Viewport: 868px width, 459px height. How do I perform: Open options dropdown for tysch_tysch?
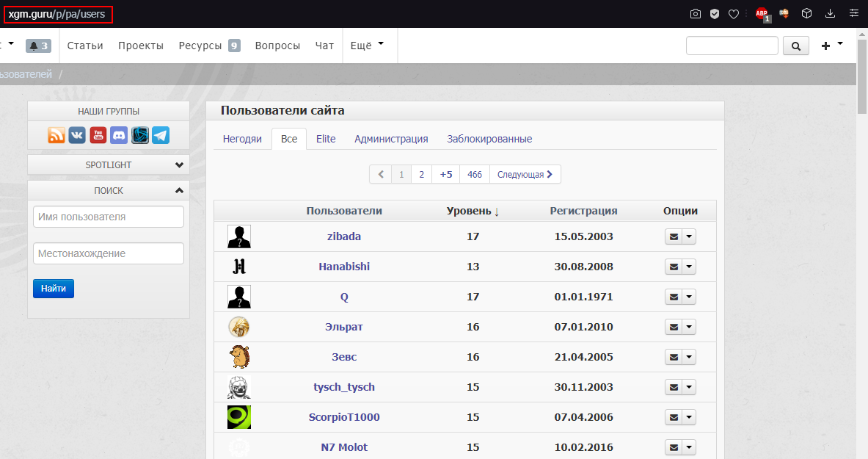(x=689, y=387)
